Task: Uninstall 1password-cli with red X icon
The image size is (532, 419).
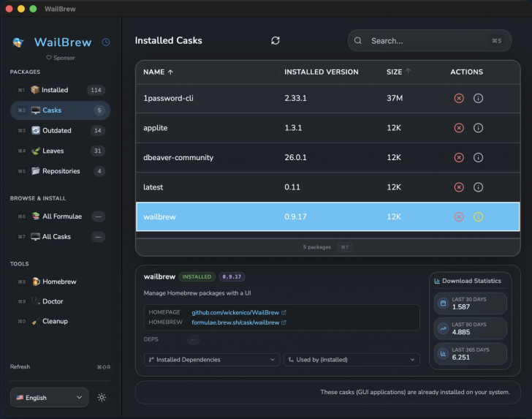Action: click(x=459, y=98)
